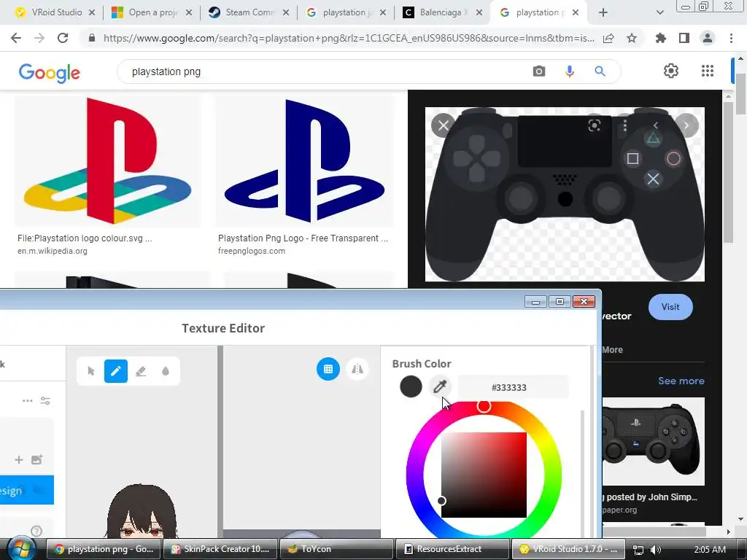The height and width of the screenshot is (560, 747).
Task: Select the cursor tool in Texture Editor
Action: tap(91, 371)
